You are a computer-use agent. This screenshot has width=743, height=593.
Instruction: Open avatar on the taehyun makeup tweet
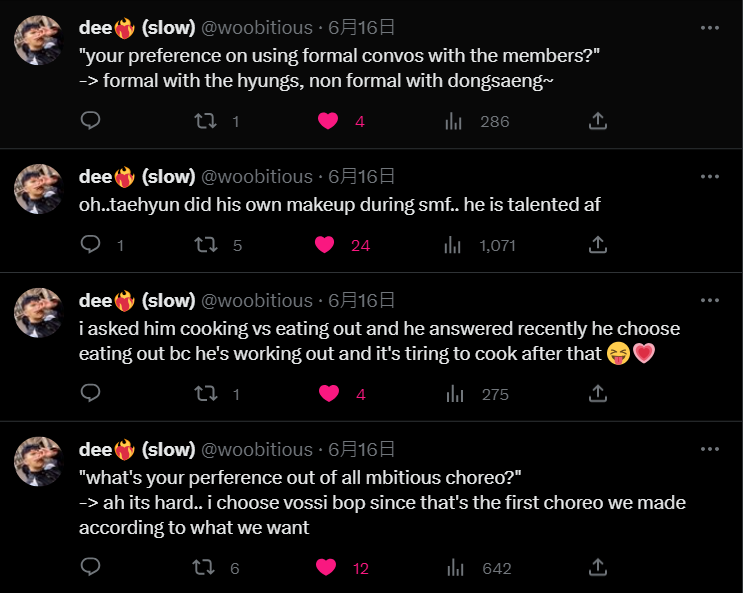click(x=38, y=189)
